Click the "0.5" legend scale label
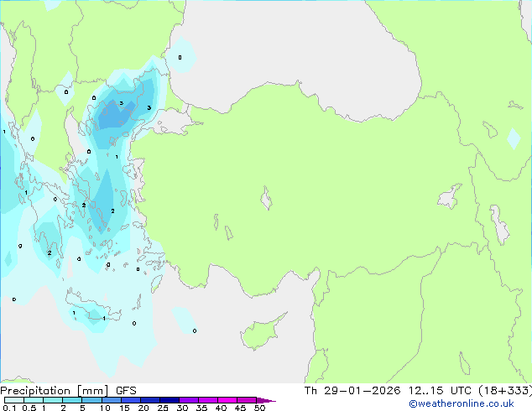532x411 pixels. (x=29, y=408)
